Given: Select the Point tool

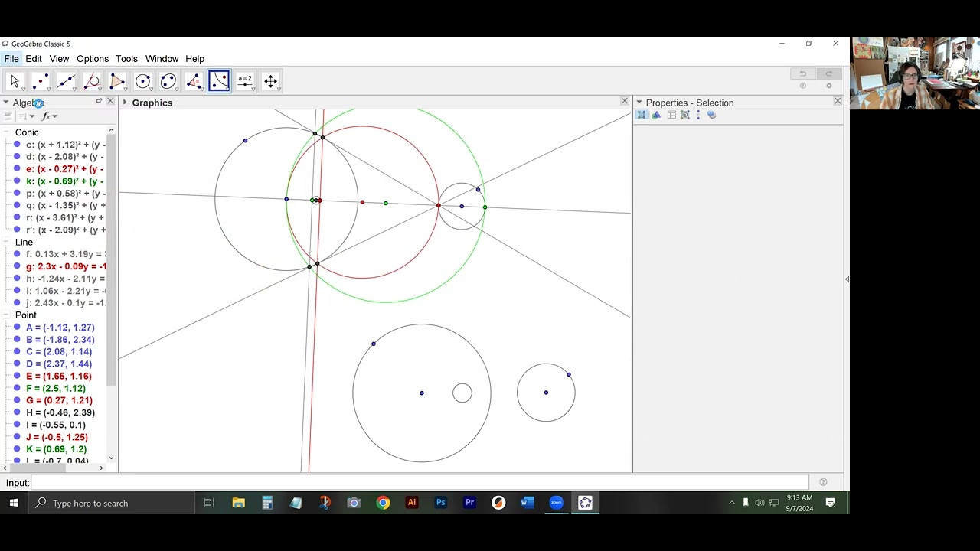Looking at the screenshot, I should pyautogui.click(x=41, y=81).
